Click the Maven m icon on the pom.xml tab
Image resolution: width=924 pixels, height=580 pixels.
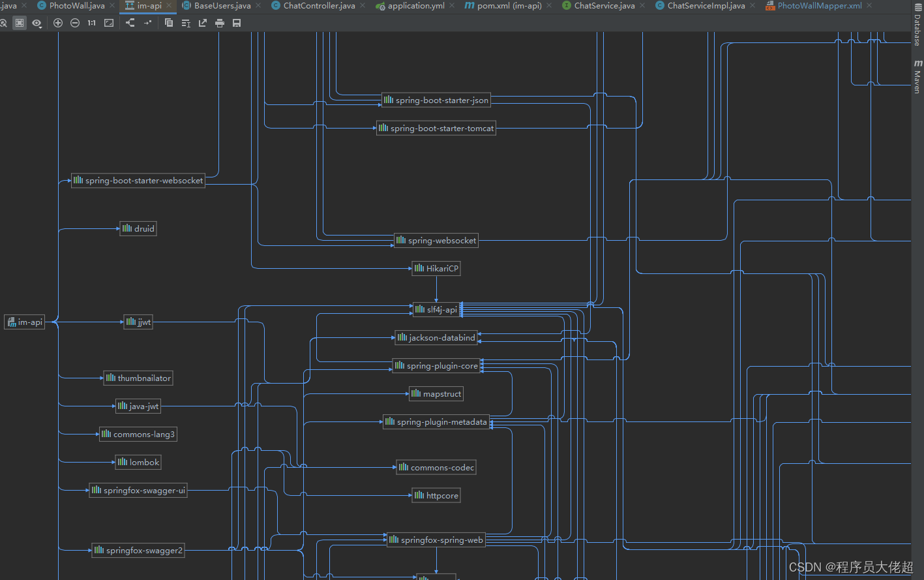coord(469,6)
